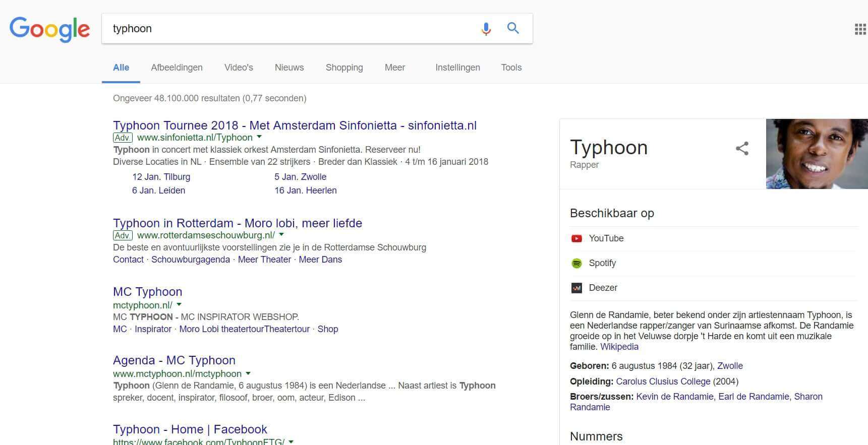Screen dimensions: 868x445
Task: Click the result count text 'Ongeveer 48.100.000 resultaten'
Action: pyautogui.click(x=177, y=98)
